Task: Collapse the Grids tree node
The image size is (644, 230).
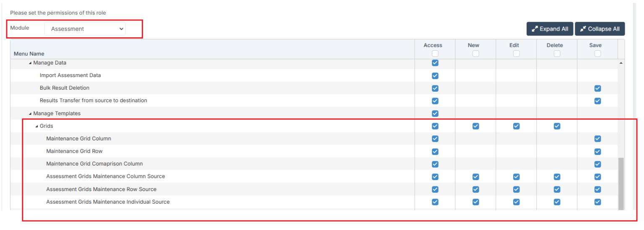Action: point(37,126)
